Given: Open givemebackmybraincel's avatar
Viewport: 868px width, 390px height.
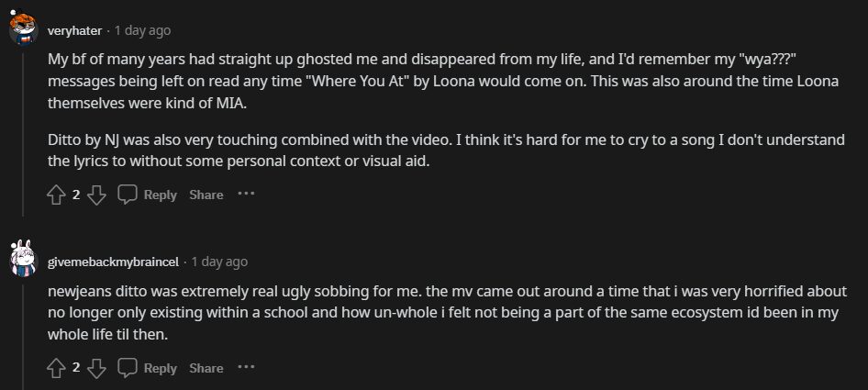Looking at the screenshot, I should click(x=23, y=262).
